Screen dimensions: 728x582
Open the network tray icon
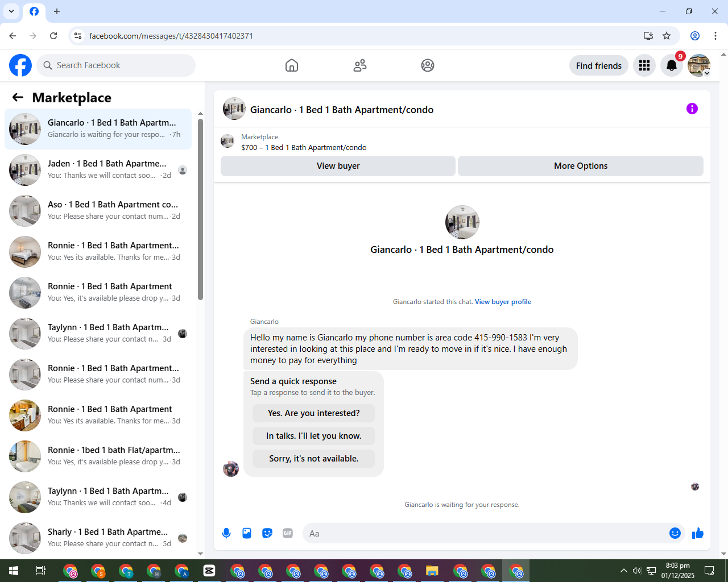coord(651,571)
